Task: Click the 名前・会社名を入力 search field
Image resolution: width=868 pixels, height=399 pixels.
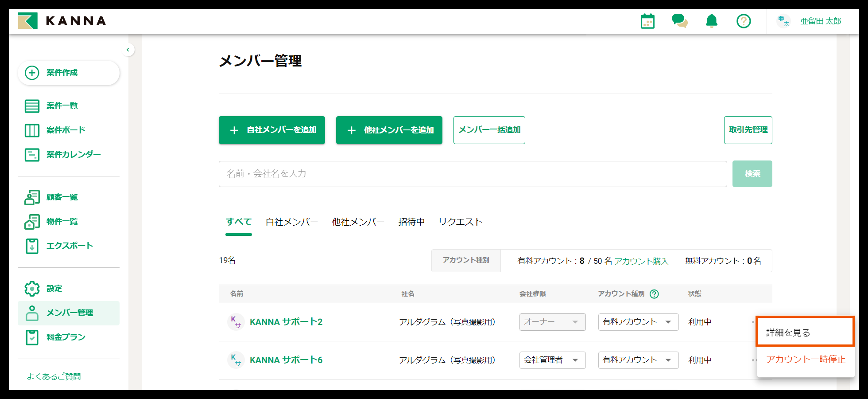Action: tap(473, 174)
